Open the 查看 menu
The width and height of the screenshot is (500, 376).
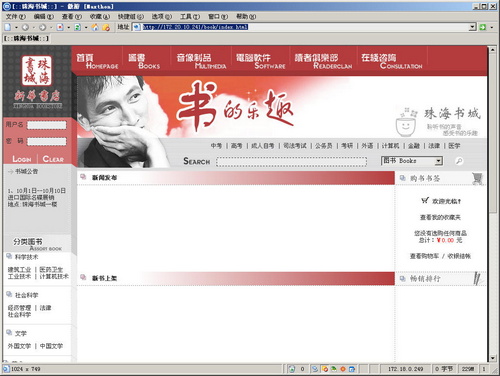click(71, 16)
